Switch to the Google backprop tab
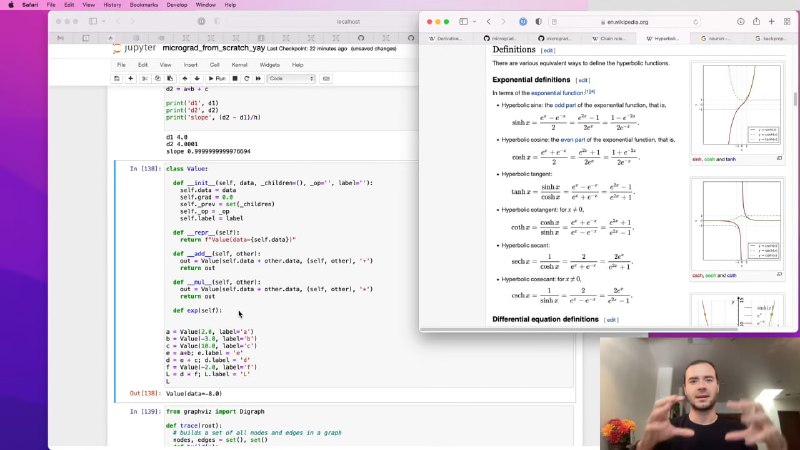Image resolution: width=800 pixels, height=450 pixels. point(770,38)
